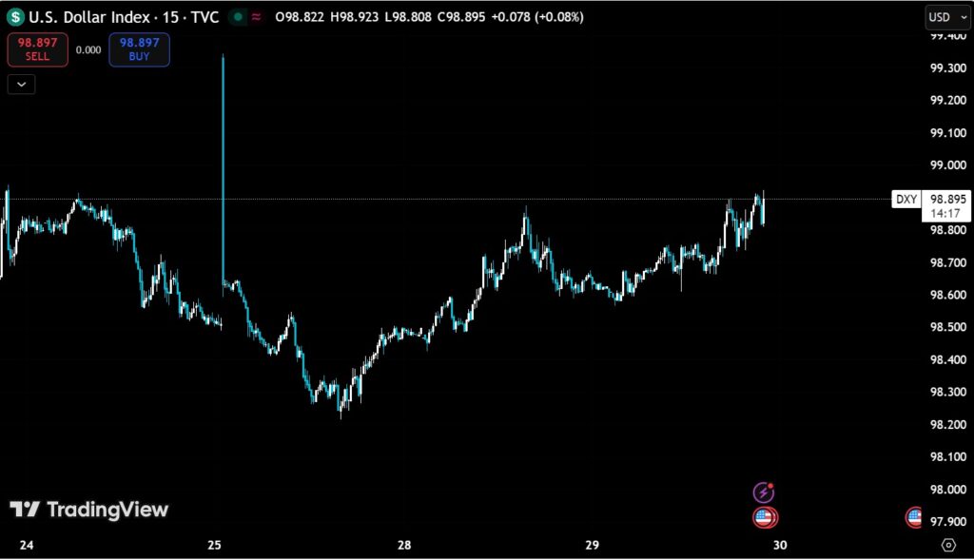Click the 98.000 price axis label
This screenshot has height=560, width=974.
948,490
